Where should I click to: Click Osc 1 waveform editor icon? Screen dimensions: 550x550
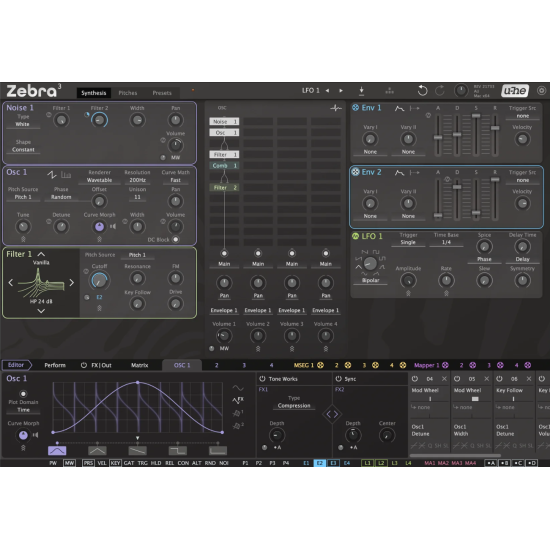[x=52, y=174]
